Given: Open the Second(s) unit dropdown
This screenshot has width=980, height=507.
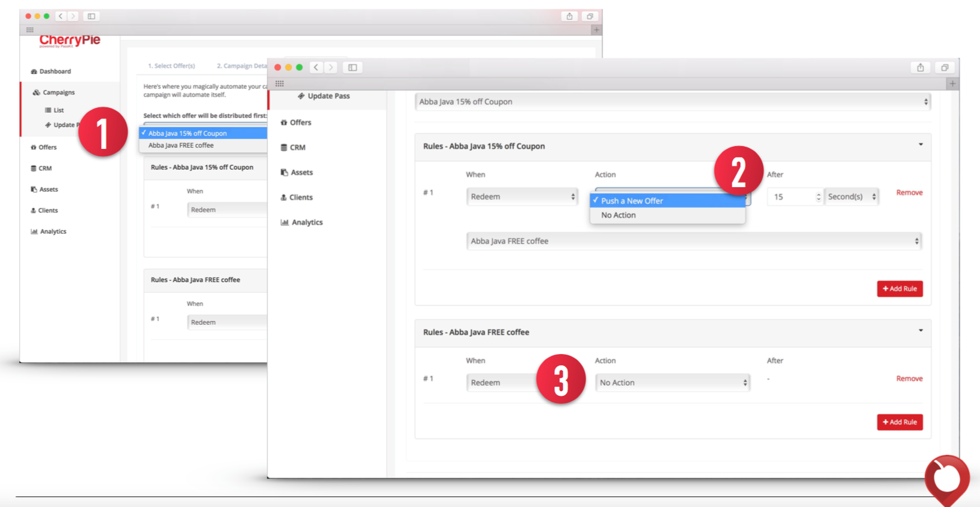Looking at the screenshot, I should [851, 197].
